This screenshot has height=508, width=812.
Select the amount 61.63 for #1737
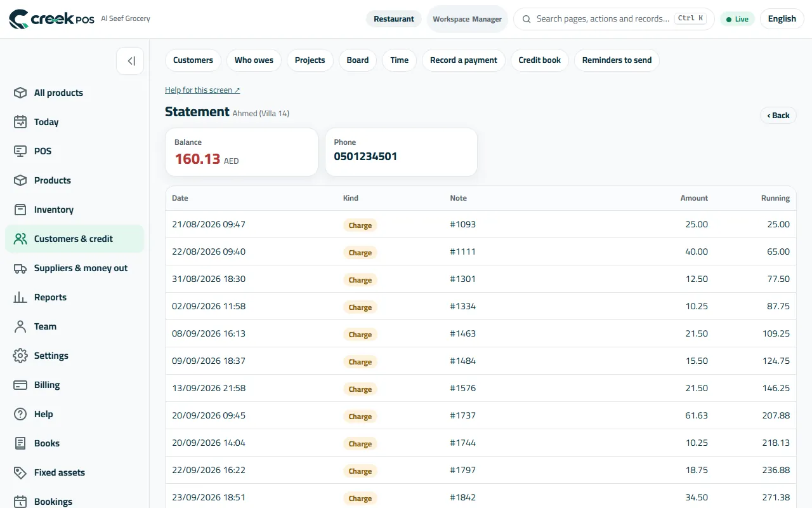click(697, 415)
